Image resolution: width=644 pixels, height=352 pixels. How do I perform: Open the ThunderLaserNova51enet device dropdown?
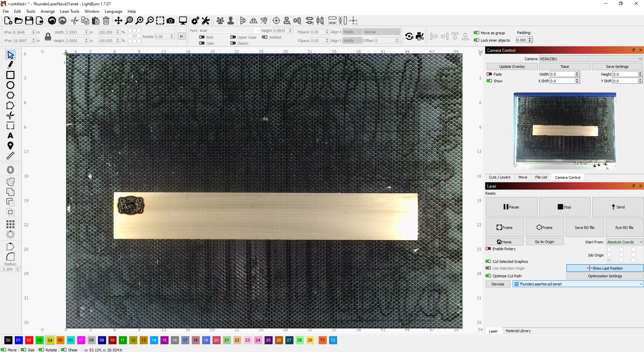pos(578,284)
